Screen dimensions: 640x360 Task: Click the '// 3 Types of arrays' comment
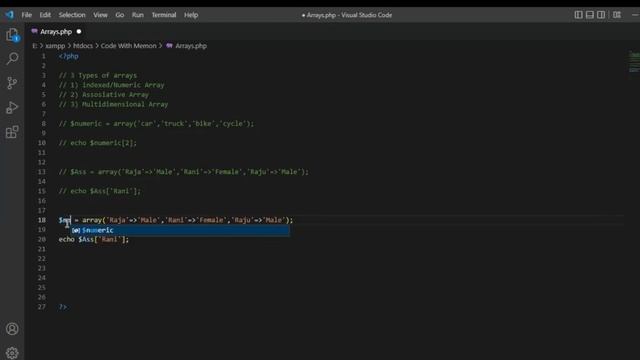coord(98,76)
